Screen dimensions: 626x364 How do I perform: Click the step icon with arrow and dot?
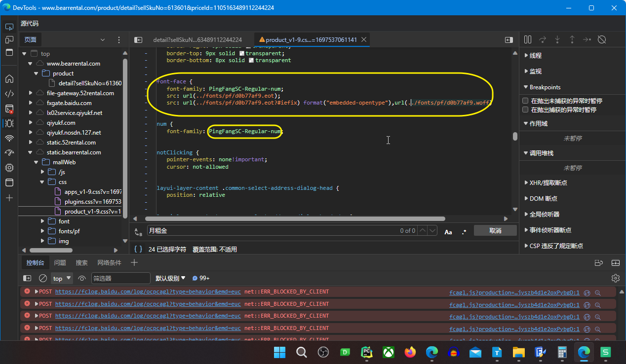click(587, 39)
